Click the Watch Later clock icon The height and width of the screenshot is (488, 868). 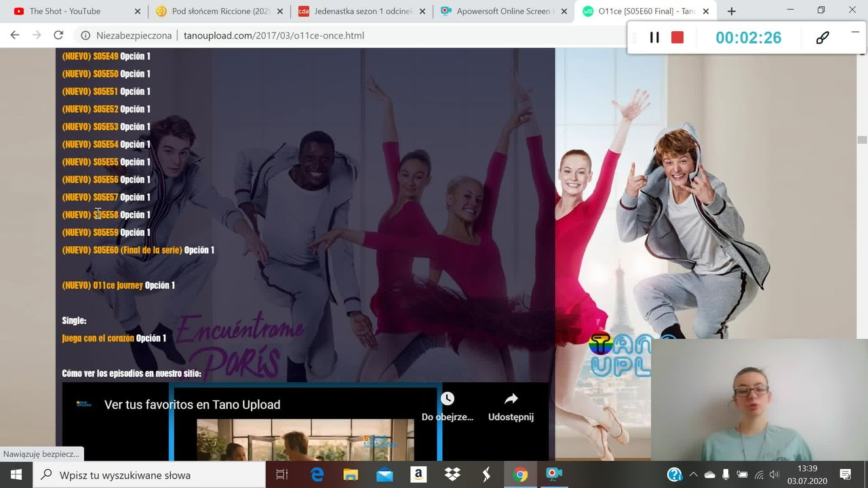[x=448, y=399]
